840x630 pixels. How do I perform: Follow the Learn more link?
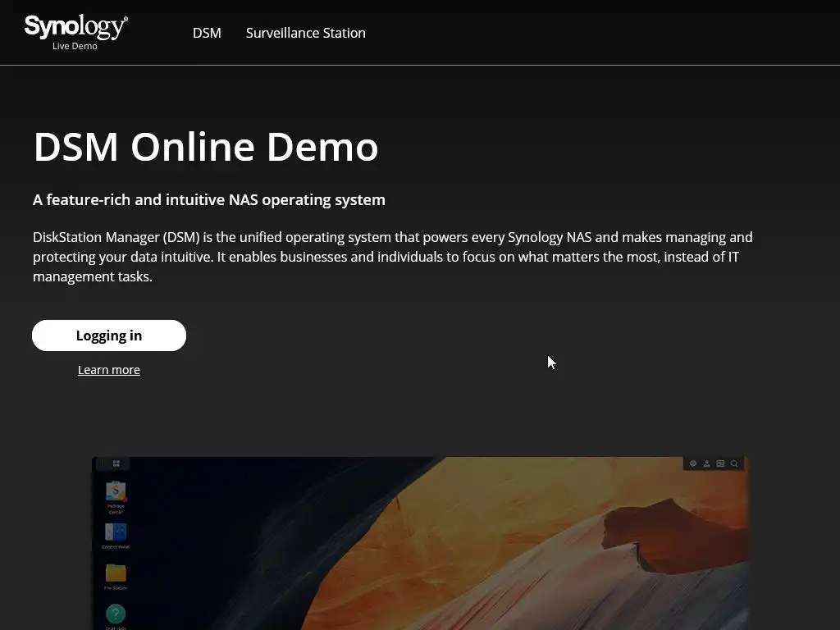pyautogui.click(x=109, y=370)
